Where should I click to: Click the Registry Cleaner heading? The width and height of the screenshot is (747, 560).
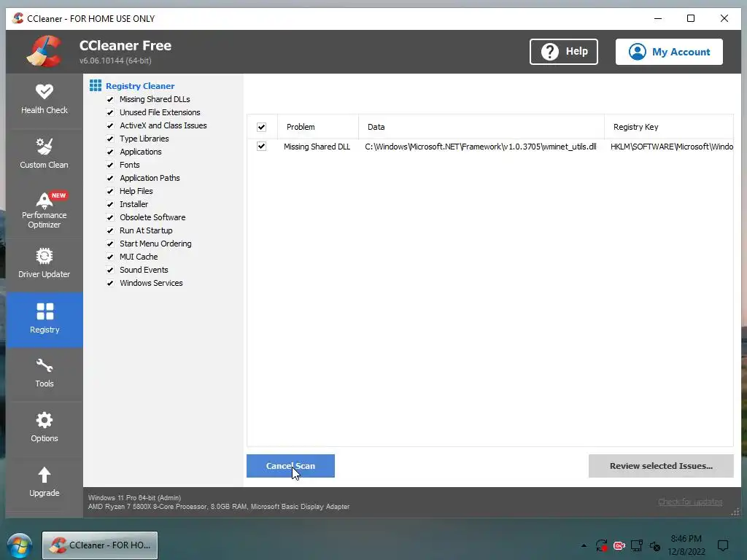pyautogui.click(x=140, y=86)
